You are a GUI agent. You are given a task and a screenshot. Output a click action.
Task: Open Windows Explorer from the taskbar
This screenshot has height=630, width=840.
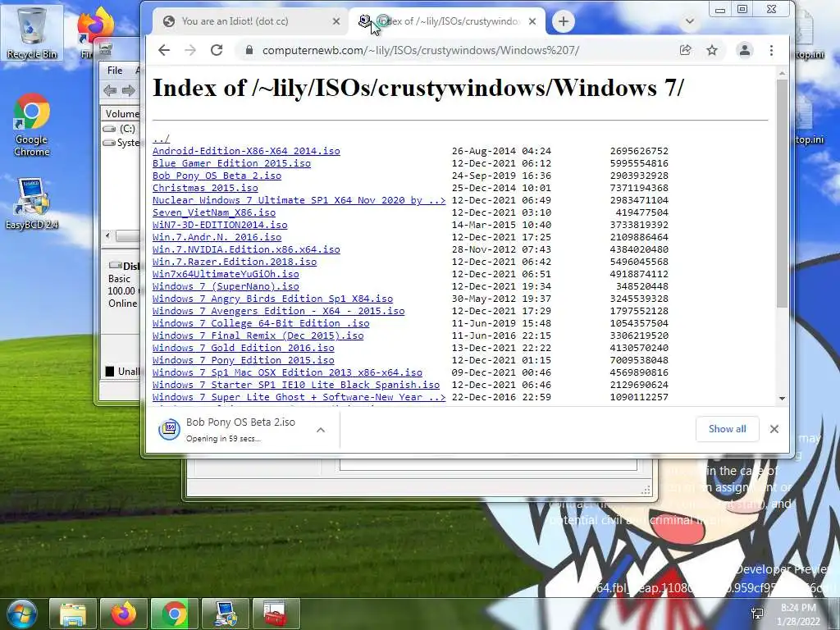click(73, 614)
